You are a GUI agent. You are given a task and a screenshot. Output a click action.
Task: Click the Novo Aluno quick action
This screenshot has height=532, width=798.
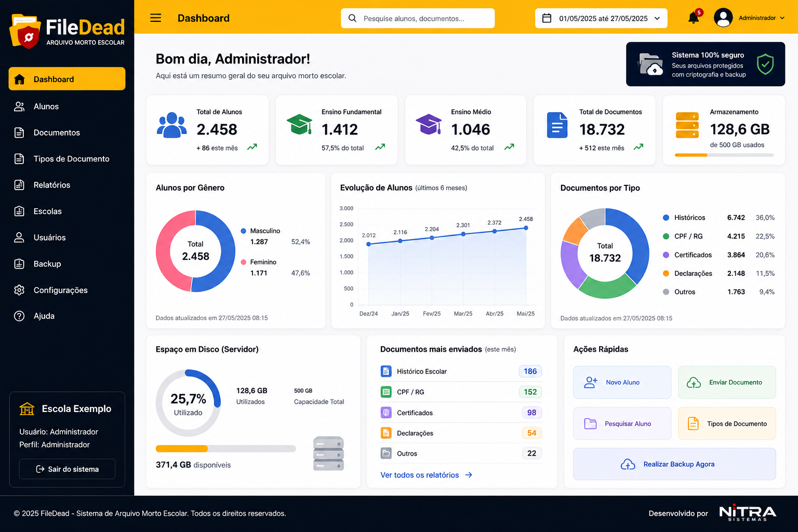click(x=622, y=382)
